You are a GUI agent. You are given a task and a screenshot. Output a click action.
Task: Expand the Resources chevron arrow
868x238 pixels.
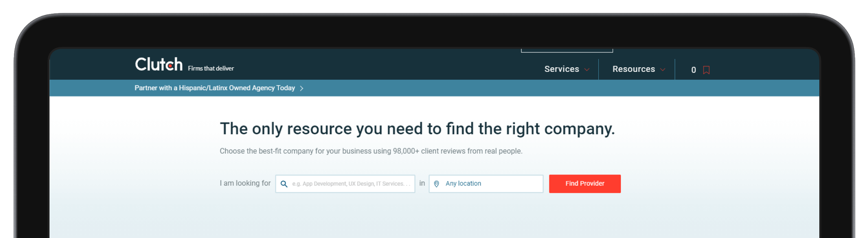coord(663,70)
